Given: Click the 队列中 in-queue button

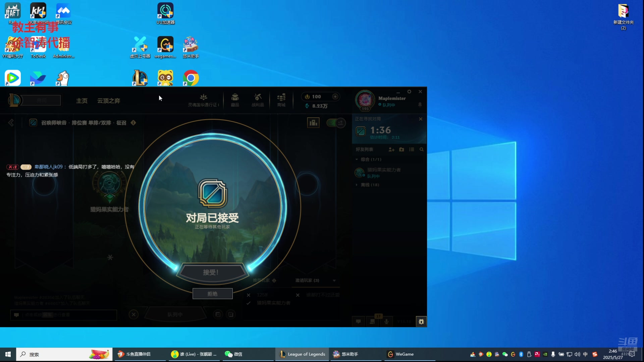Looking at the screenshot, I should [175, 314].
